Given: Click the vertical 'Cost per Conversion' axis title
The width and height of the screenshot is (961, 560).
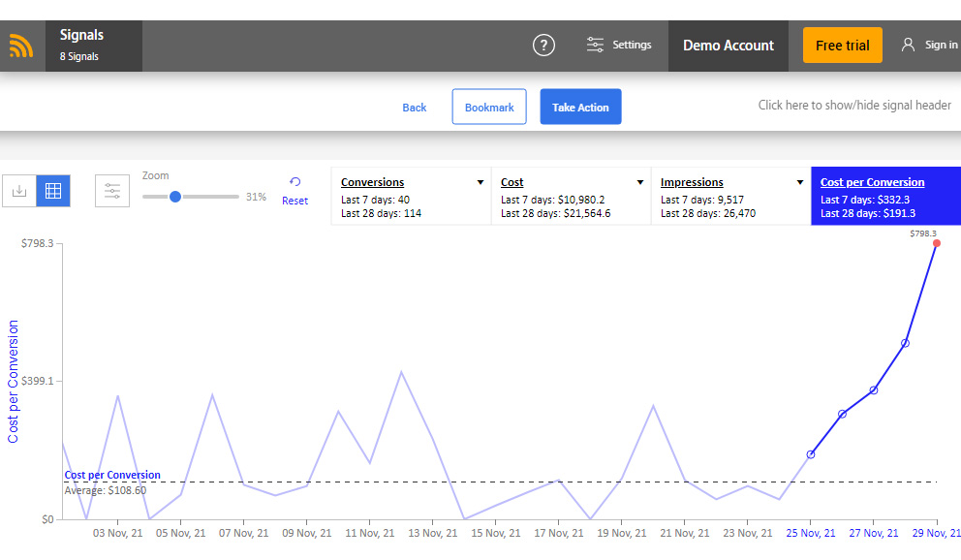Looking at the screenshot, I should point(13,381).
